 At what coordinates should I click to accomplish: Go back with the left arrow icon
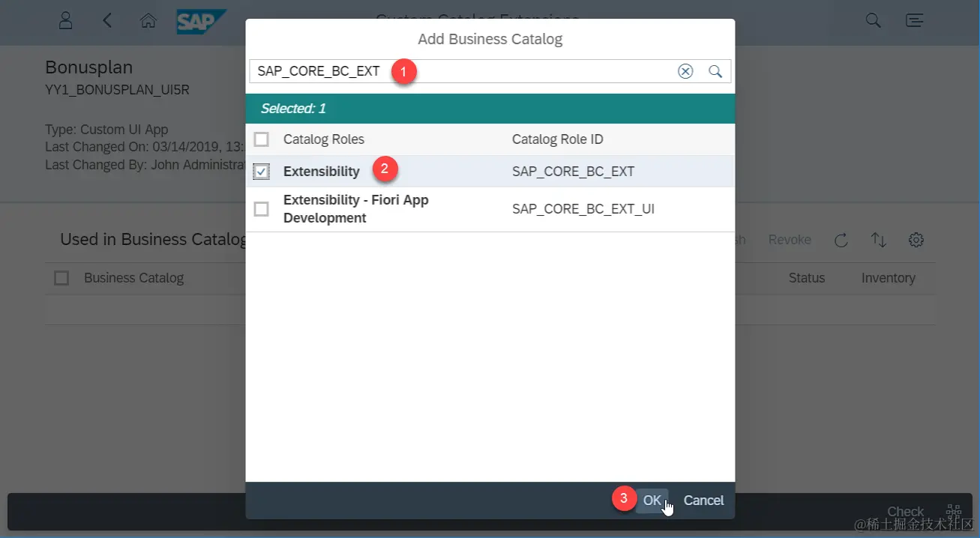point(107,20)
